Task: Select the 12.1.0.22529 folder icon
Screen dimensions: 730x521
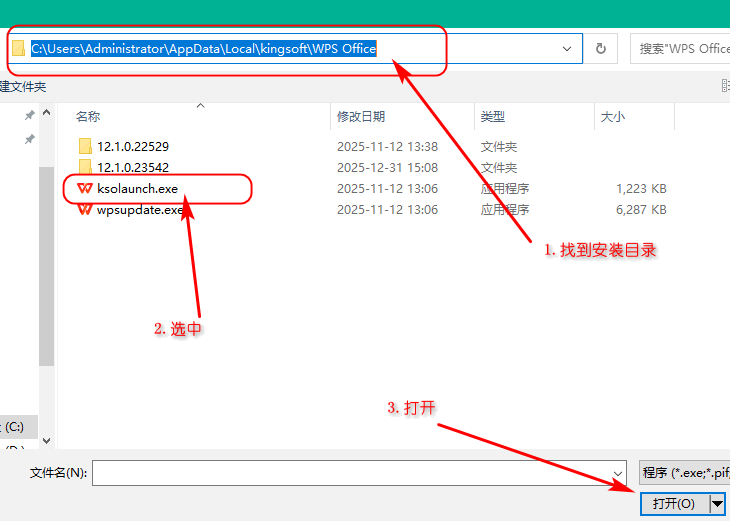Action: click(85, 146)
